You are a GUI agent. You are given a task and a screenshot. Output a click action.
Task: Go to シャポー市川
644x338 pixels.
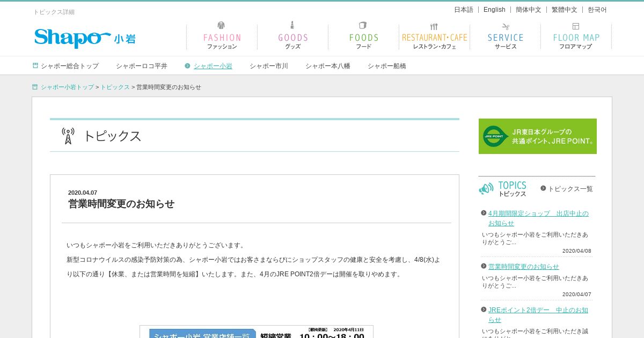269,66
